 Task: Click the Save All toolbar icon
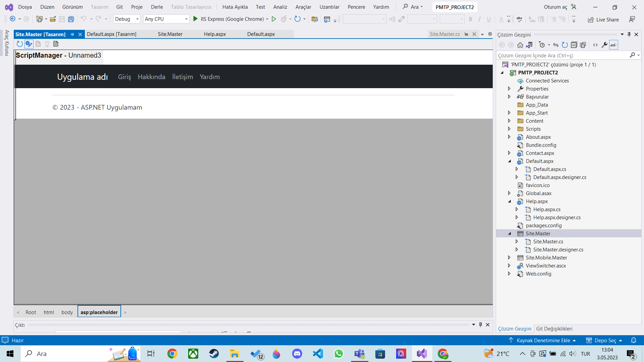tap(71, 19)
